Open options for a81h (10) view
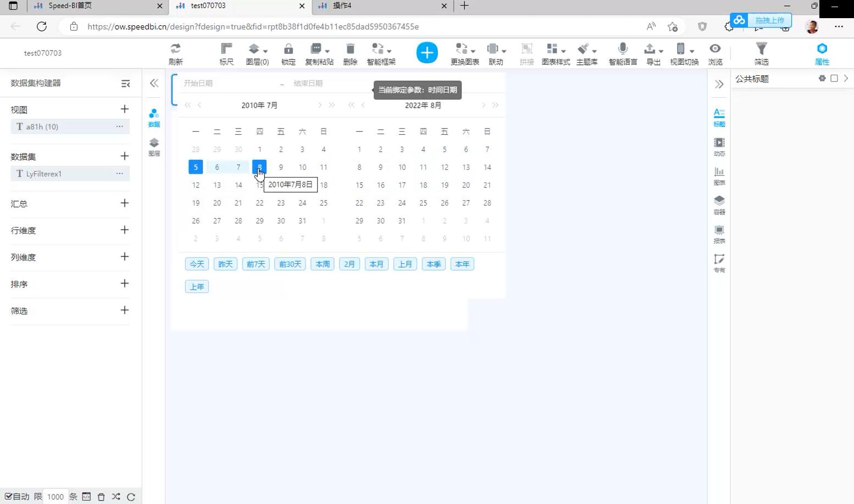 (119, 126)
